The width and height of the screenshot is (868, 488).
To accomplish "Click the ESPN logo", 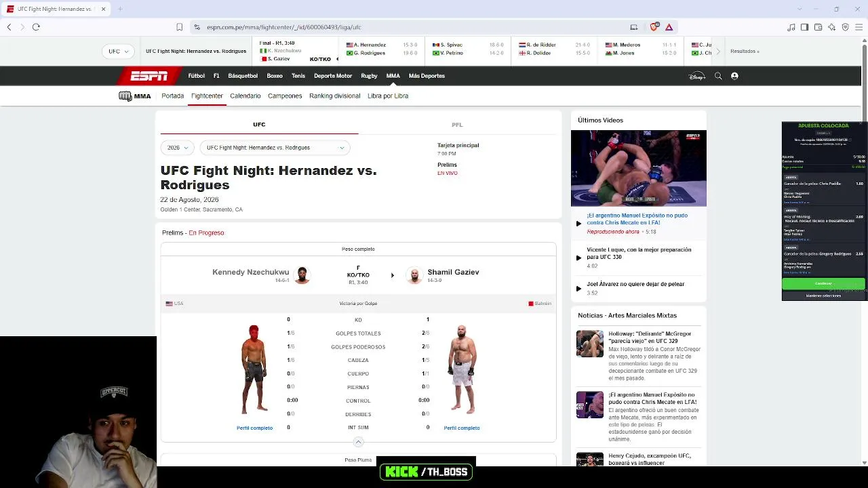I will point(149,76).
